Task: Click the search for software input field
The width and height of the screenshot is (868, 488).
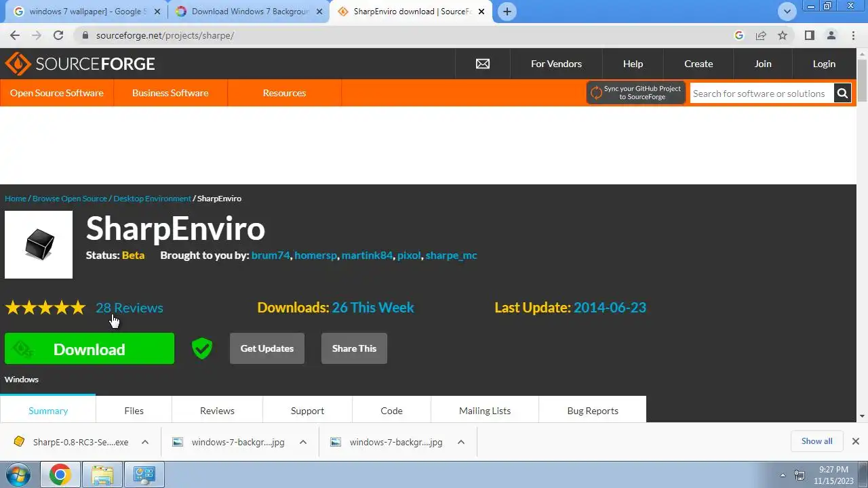Action: (762, 94)
